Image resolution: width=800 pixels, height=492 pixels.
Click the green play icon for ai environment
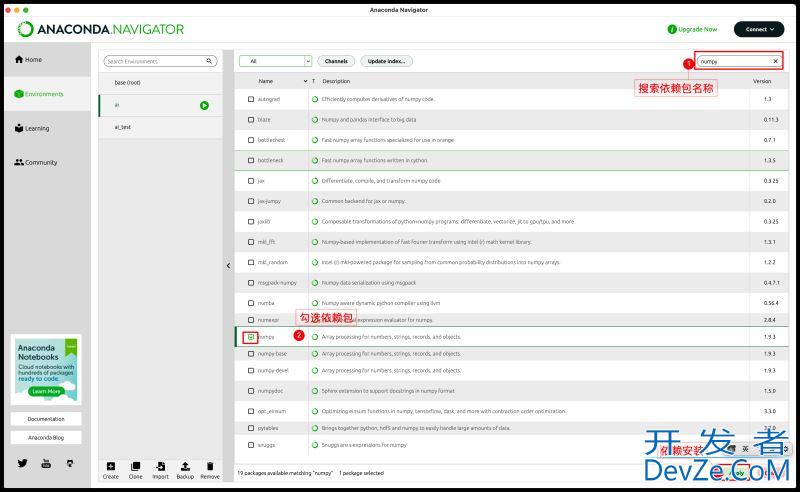pos(204,106)
